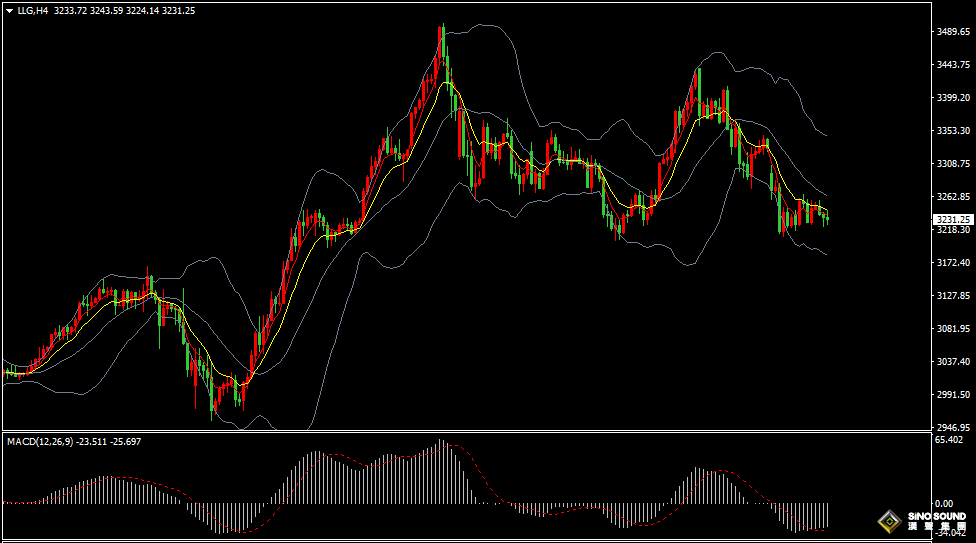
Task: Click the LLG,H4 symbol label
Action: pyautogui.click(x=32, y=10)
